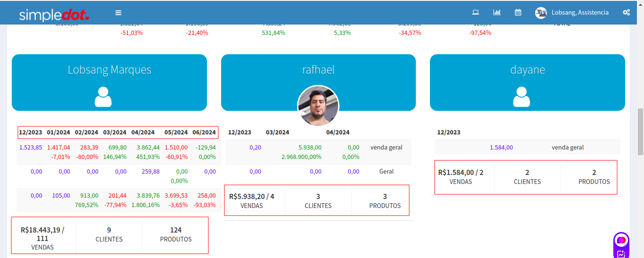Open the purple chat bubble widget
Viewport: 644px width, 258px height.
click(621, 240)
